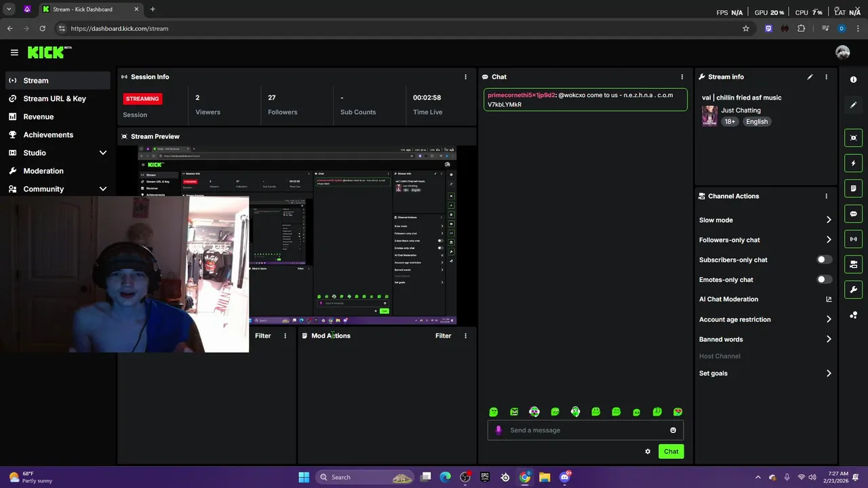Send message with green Chat button

coord(671,451)
